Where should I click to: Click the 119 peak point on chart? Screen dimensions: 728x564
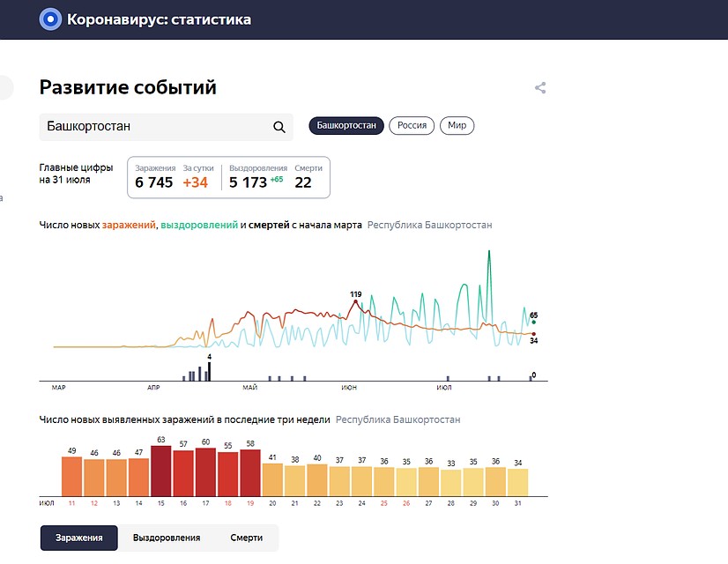(x=356, y=301)
